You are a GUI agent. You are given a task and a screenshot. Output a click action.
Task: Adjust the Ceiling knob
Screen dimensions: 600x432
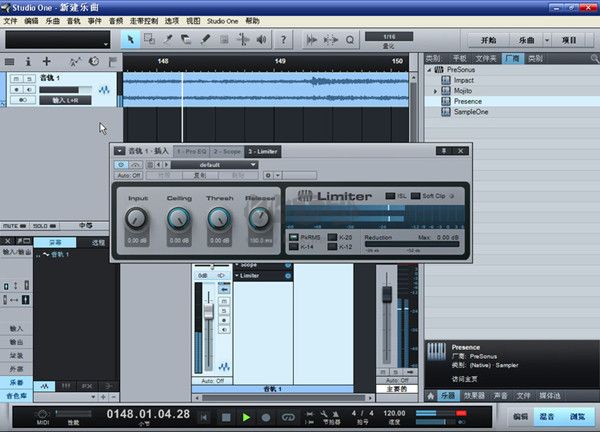(179, 218)
